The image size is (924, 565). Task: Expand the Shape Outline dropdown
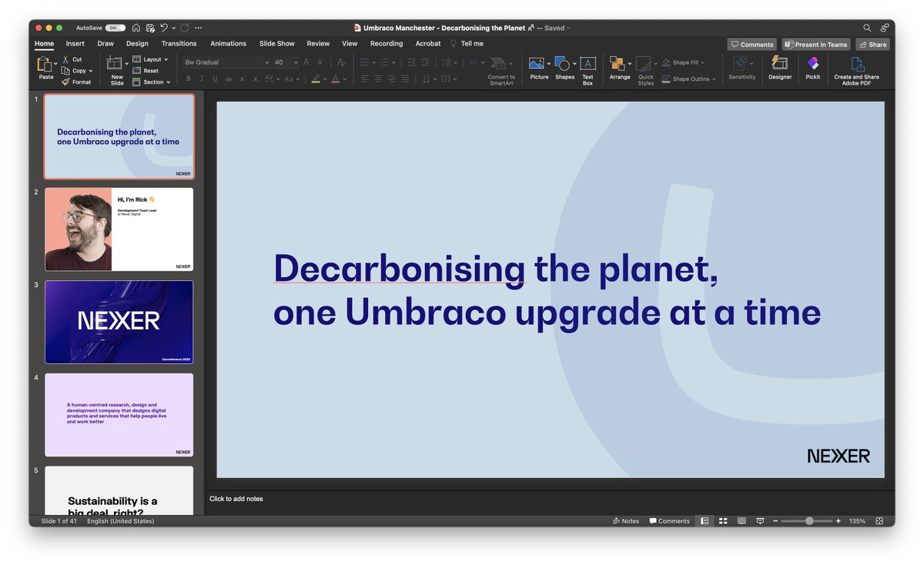(x=688, y=79)
